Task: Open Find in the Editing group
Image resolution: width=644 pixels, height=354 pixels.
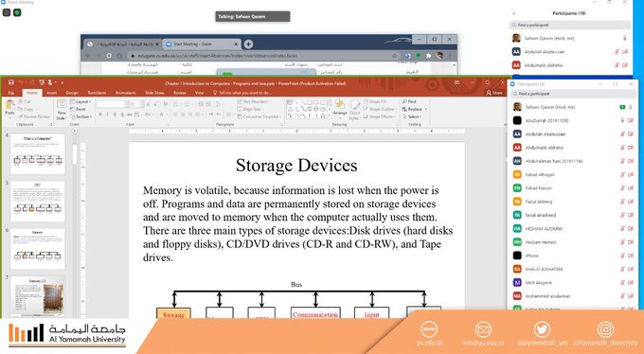Action: click(409, 101)
